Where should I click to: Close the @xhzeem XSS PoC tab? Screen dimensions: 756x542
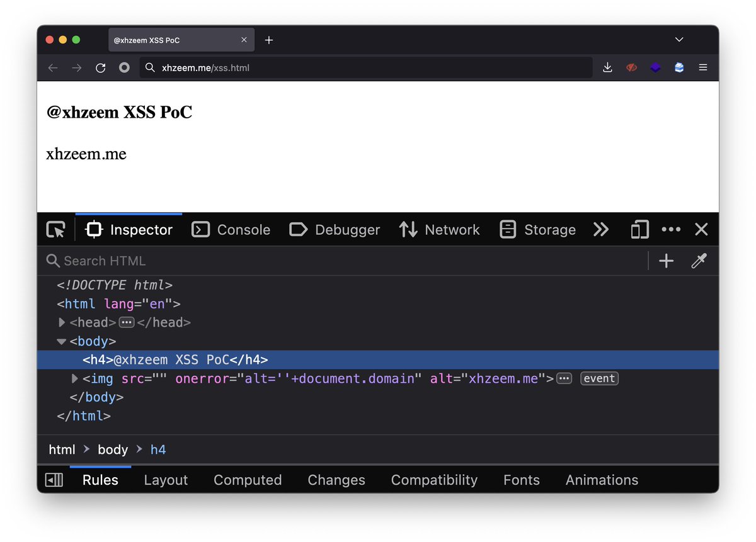244,40
